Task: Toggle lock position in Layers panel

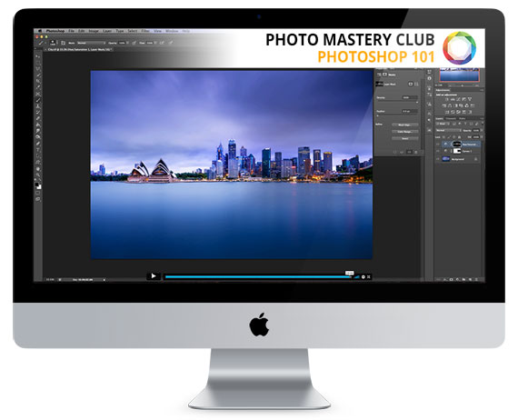Action: click(453, 137)
